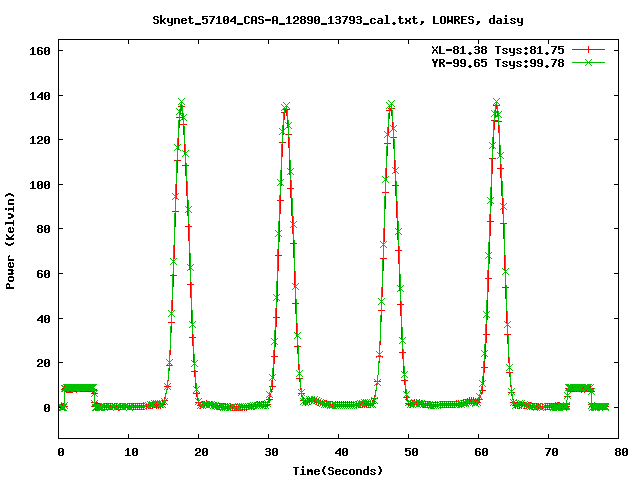This screenshot has height=480, width=640.
Task: Select the XL-81.38 Tsys:81.75 legend entry
Action: [498, 50]
